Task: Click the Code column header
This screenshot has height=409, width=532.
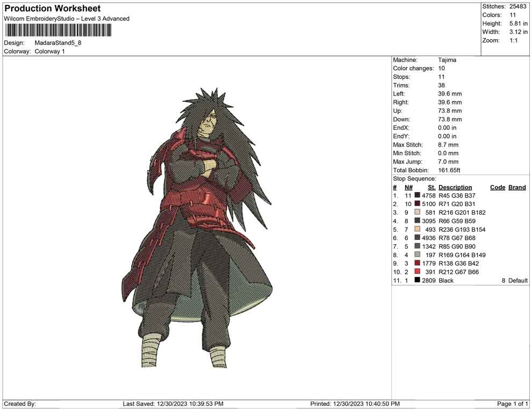Action: 498,187
